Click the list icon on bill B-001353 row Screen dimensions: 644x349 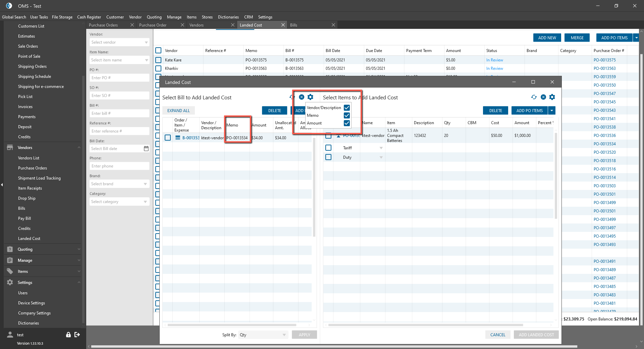click(178, 138)
